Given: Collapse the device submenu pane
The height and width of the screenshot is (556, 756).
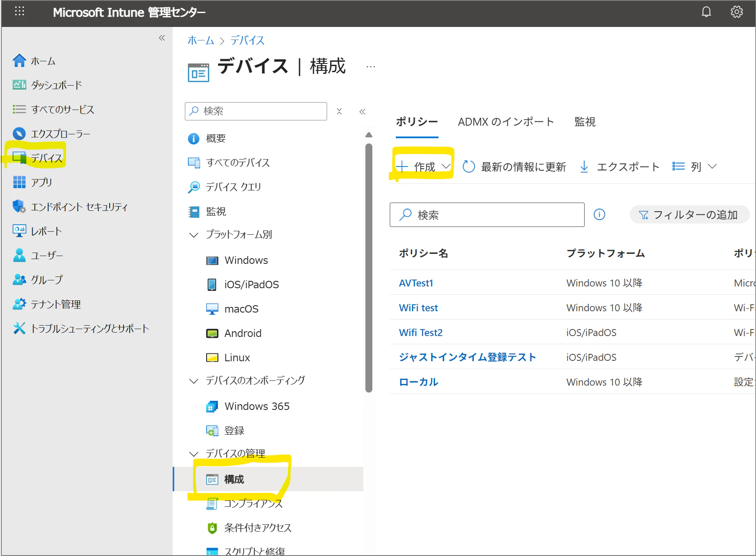Looking at the screenshot, I should coord(362,112).
